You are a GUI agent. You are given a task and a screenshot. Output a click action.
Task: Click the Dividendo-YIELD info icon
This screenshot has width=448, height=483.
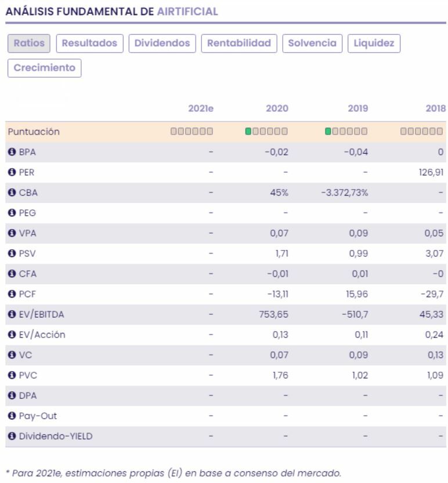coord(12,436)
